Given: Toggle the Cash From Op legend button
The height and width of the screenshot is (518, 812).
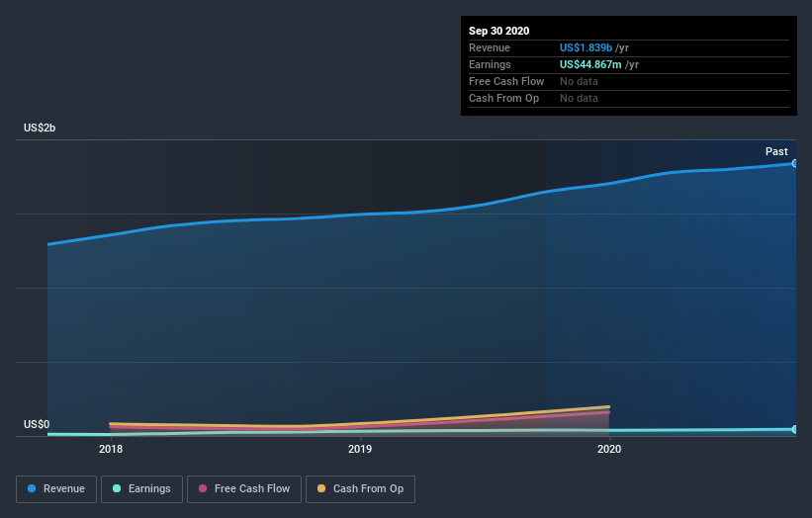Looking at the screenshot, I should pos(360,489).
